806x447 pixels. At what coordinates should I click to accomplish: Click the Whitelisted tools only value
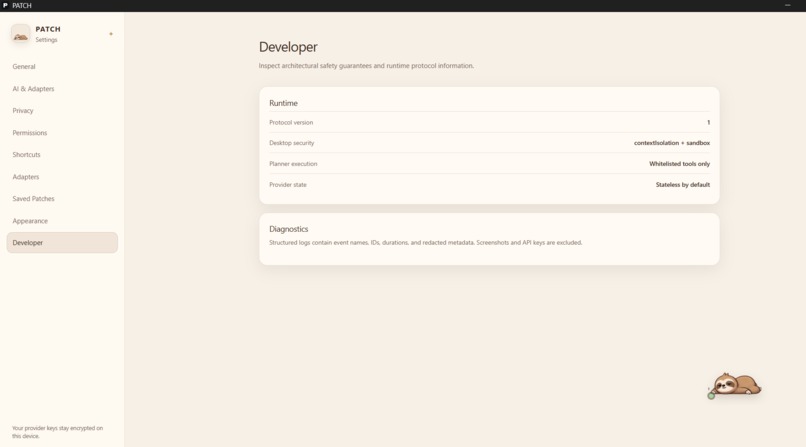pos(679,163)
